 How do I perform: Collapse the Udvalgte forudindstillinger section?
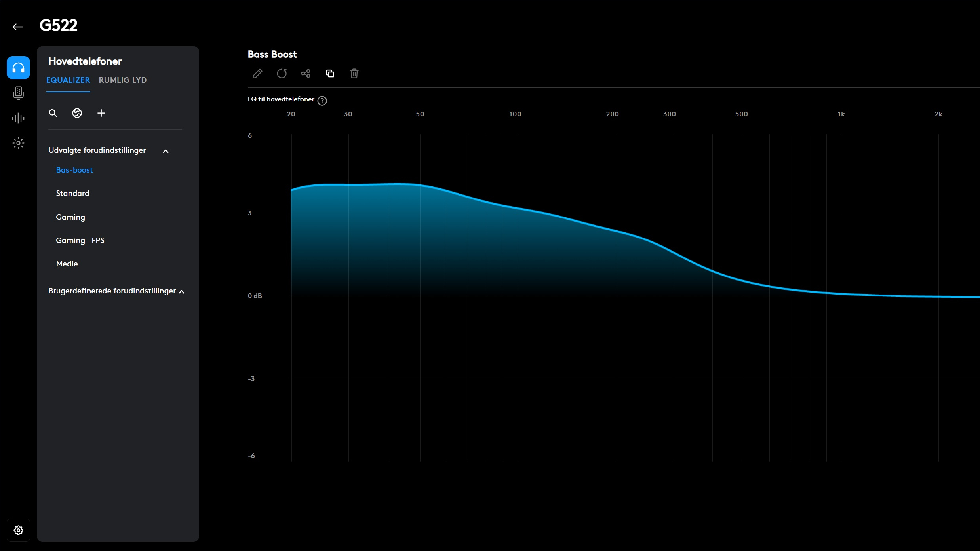pyautogui.click(x=166, y=151)
